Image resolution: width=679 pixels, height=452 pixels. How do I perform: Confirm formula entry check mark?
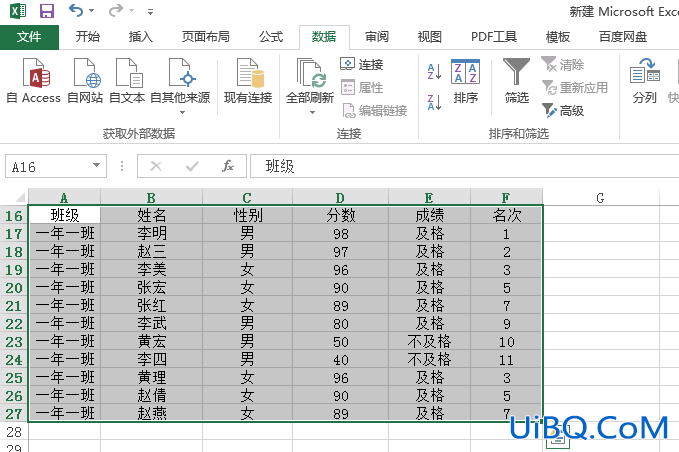tap(192, 166)
